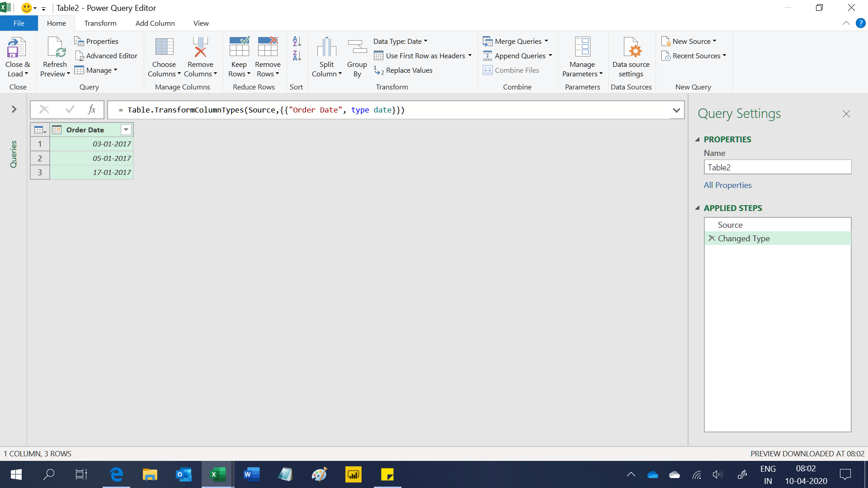
Task: Switch to the Add Column tab
Action: [x=155, y=23]
